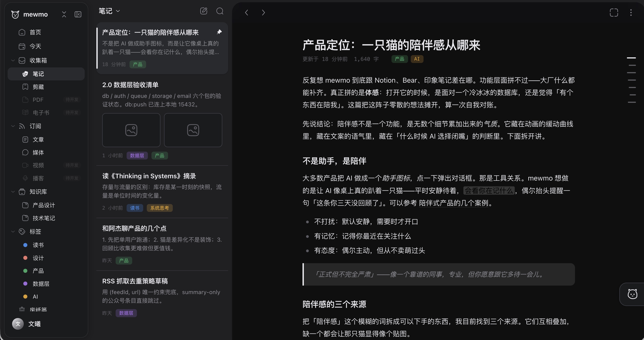Select the red 设计 tag

(46, 258)
